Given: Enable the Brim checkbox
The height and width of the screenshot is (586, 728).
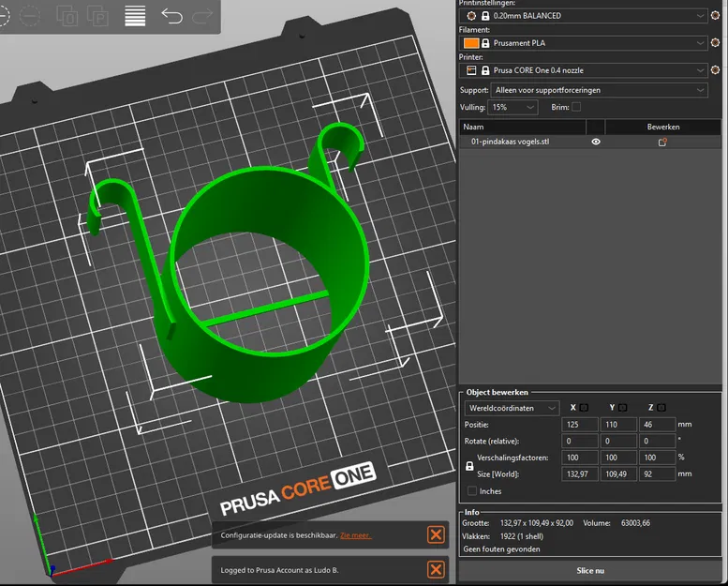Looking at the screenshot, I should point(576,107).
